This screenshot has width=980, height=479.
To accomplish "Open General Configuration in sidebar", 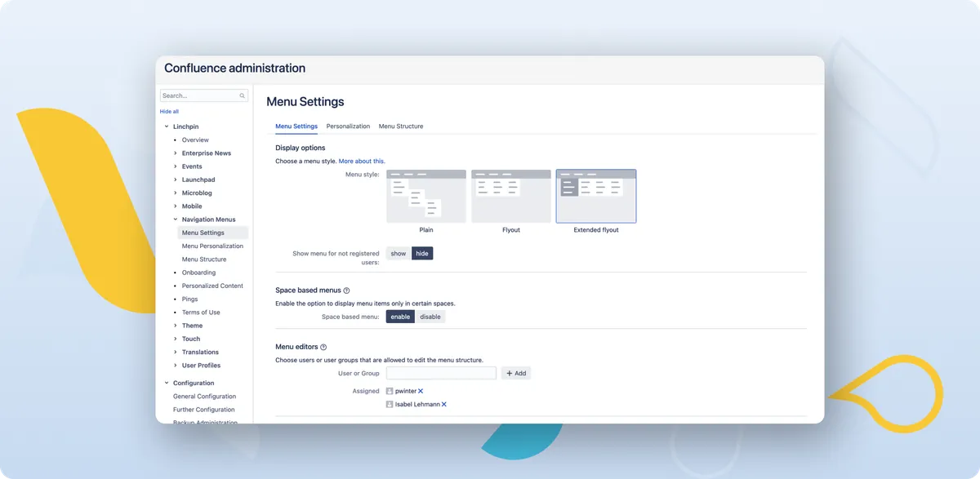I will [x=204, y=397].
